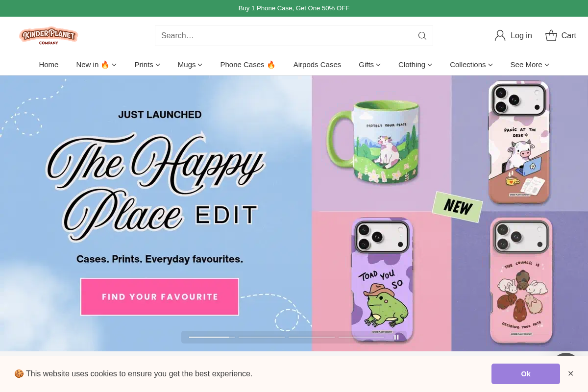This screenshot has width=588, height=392.
Task: Accept cookies with the Ok button
Action: point(525,373)
